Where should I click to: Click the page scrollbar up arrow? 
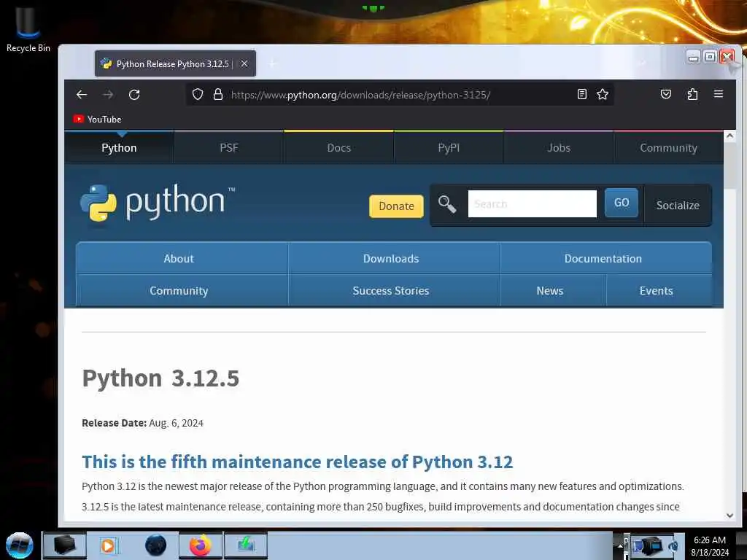click(x=729, y=136)
